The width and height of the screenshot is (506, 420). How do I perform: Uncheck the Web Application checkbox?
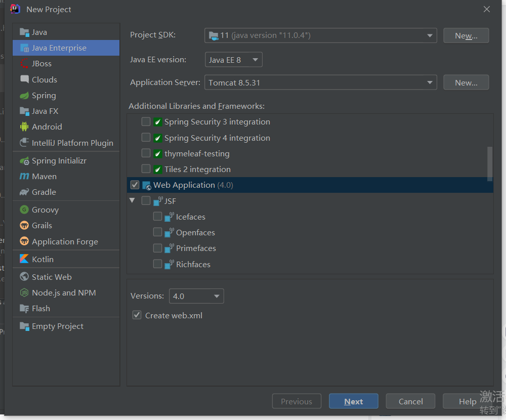click(x=135, y=185)
